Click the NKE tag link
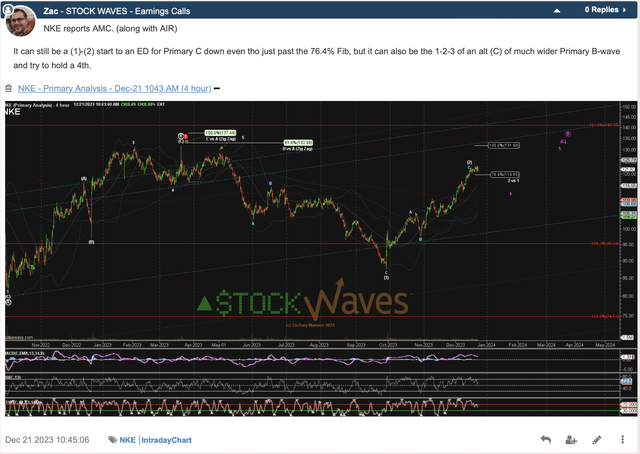The width and height of the screenshot is (640, 454). pyautogui.click(x=127, y=440)
